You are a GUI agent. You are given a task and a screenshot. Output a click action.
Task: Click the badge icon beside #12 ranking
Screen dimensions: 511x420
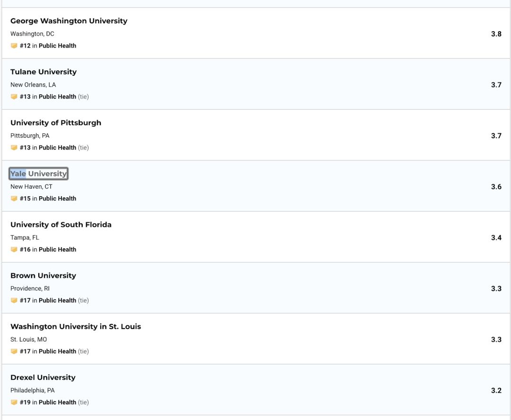(14, 46)
